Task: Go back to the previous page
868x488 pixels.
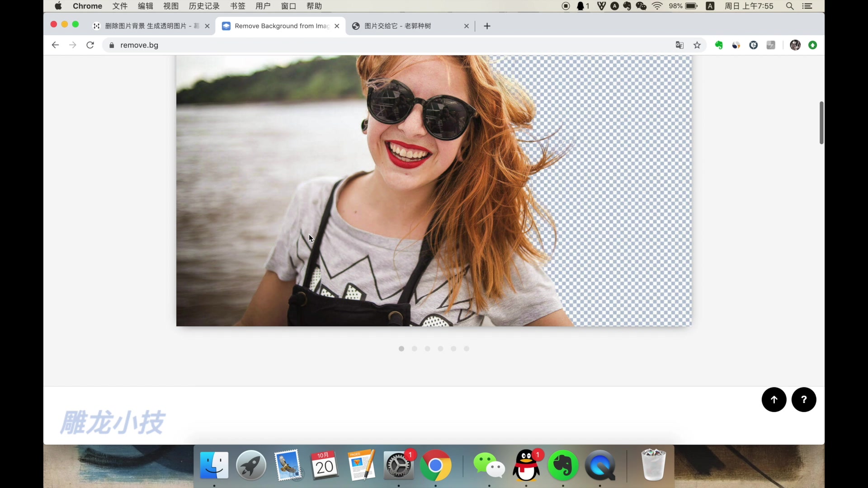Action: pyautogui.click(x=55, y=45)
